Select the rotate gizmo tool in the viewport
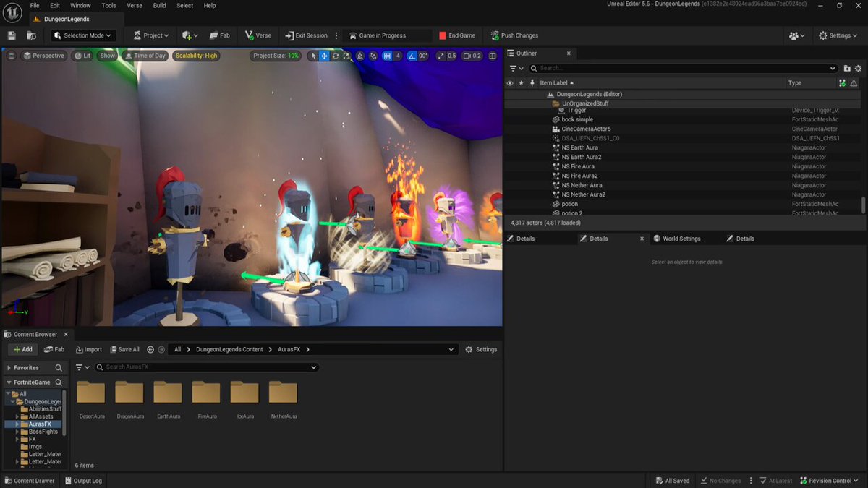868x488 pixels. coord(336,56)
